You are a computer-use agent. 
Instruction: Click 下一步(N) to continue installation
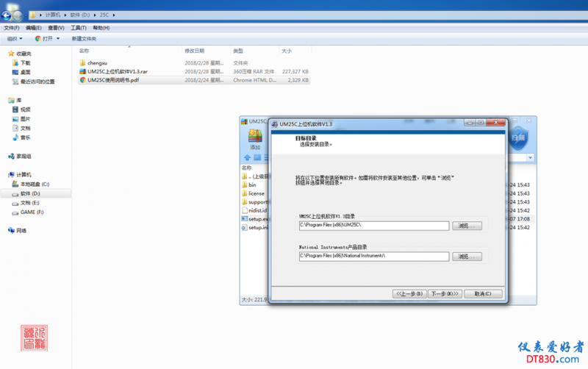[x=444, y=293]
